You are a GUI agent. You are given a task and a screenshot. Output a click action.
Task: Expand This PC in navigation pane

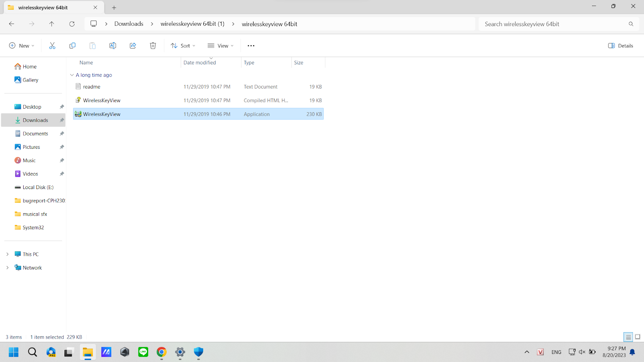coord(7,254)
